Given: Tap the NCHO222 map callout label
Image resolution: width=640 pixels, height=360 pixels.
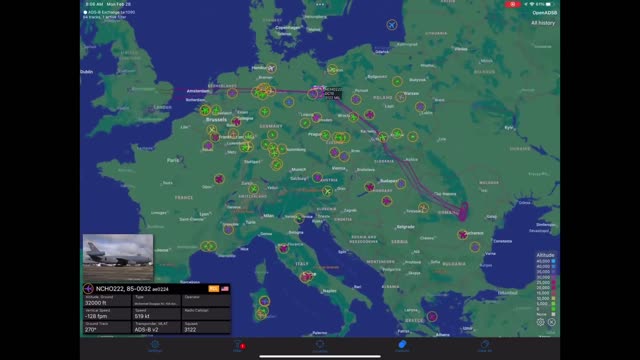Looking at the screenshot, I should 333,93.
